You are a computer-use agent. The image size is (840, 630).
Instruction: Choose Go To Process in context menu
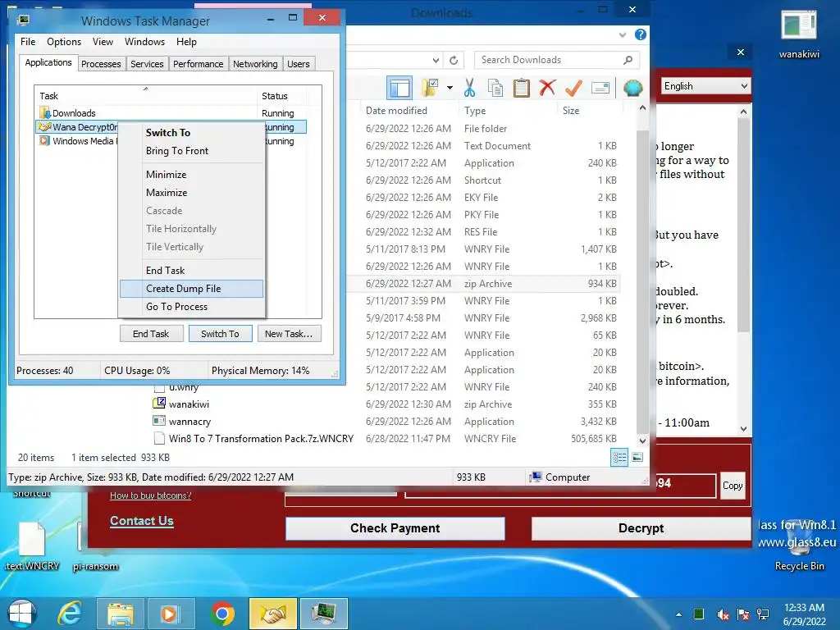click(191, 307)
